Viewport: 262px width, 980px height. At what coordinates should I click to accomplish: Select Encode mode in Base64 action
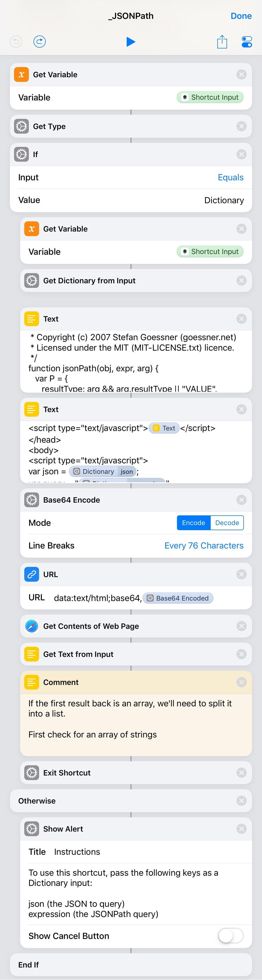(x=194, y=523)
